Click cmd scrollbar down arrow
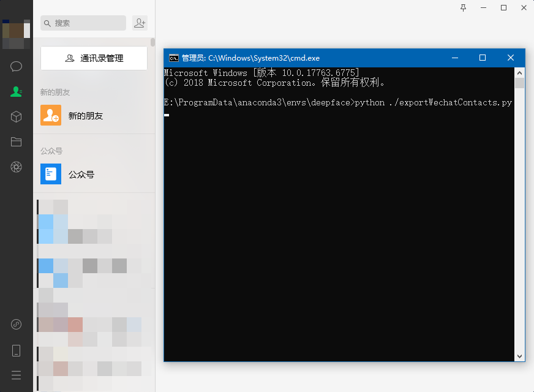The width and height of the screenshot is (534, 392). coord(519,356)
